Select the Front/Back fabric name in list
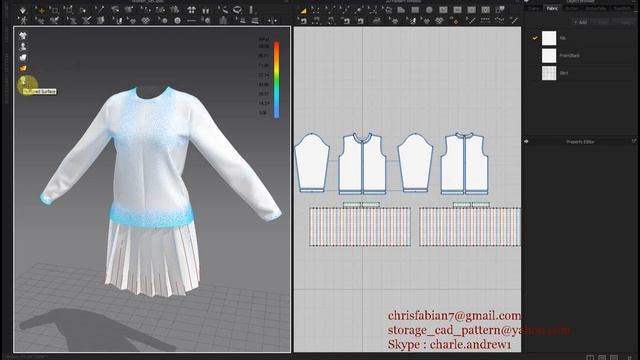 [x=569, y=56]
